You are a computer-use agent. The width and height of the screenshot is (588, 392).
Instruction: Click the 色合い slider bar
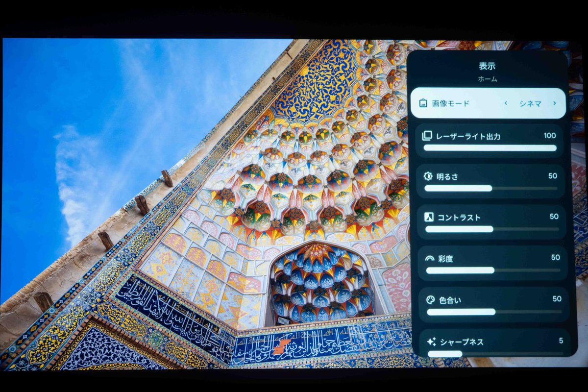493,312
